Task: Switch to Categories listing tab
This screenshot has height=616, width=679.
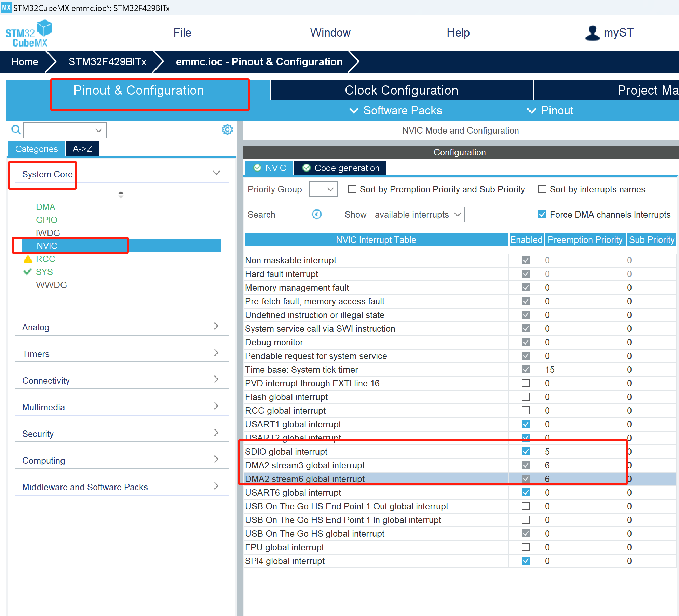Action: pos(37,149)
